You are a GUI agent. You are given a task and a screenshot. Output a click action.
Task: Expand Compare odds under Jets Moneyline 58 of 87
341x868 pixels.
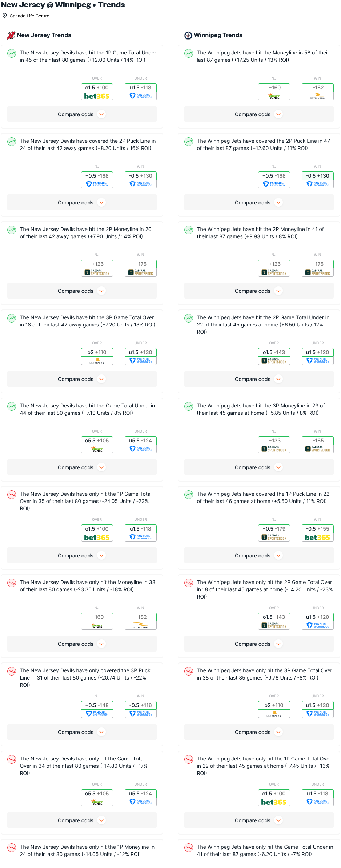point(259,114)
